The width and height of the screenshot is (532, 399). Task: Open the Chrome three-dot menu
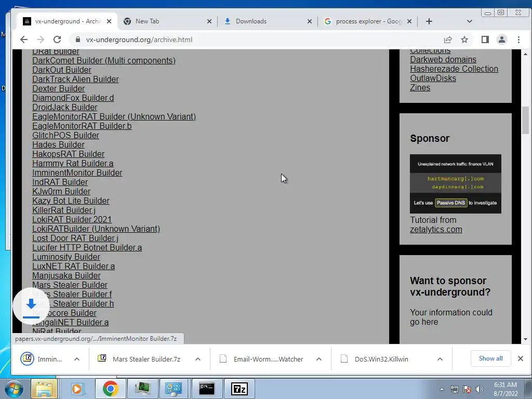pyautogui.click(x=518, y=39)
